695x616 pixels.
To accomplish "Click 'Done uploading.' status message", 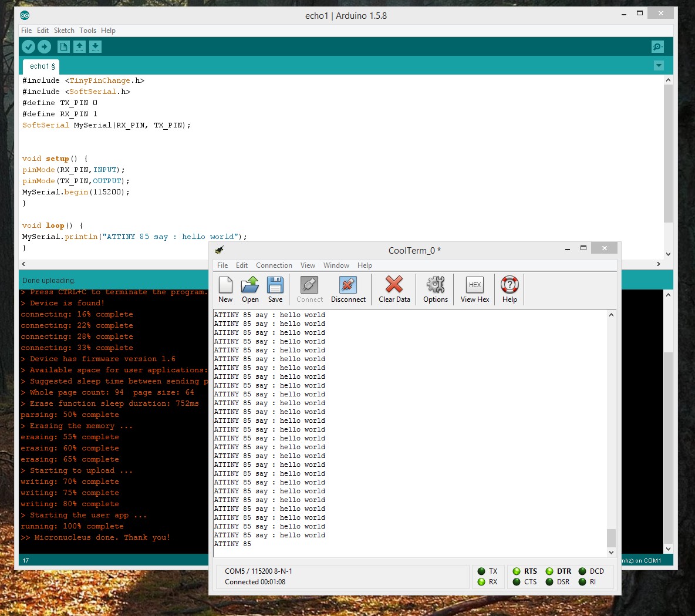I will (49, 280).
